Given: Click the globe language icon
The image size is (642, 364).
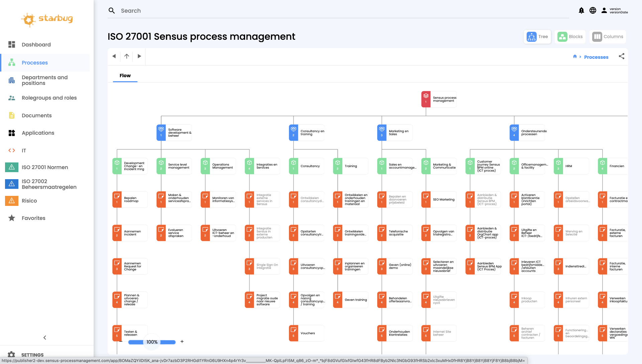Looking at the screenshot, I should pyautogui.click(x=593, y=11).
